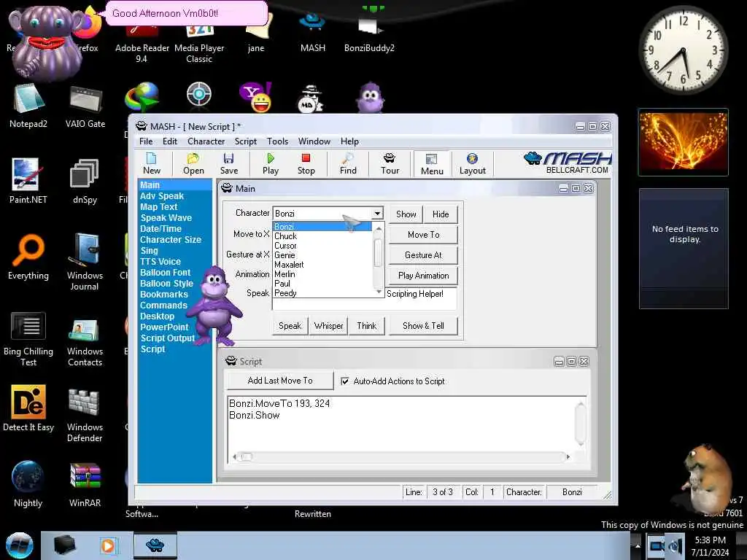Click the Show character button
The height and width of the screenshot is (560, 747).
click(406, 214)
